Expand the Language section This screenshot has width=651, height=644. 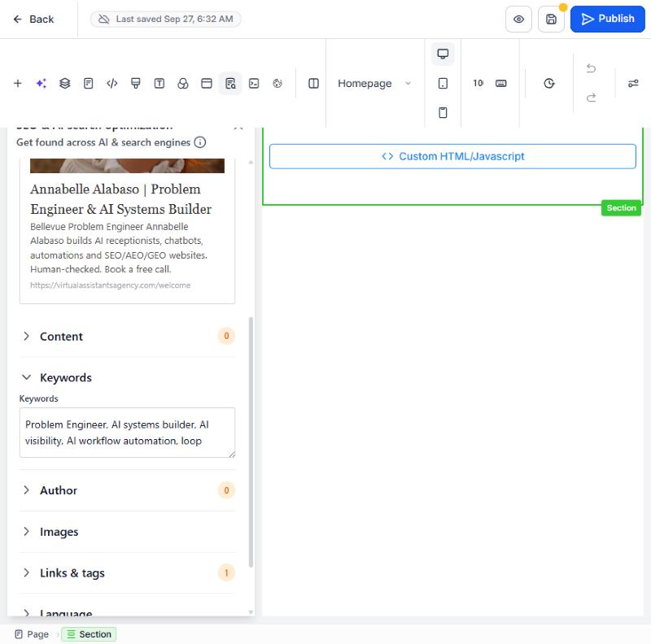tap(127, 612)
